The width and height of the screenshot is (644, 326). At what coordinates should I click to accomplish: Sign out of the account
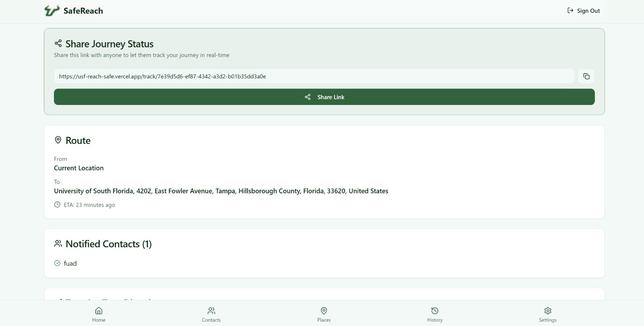click(584, 11)
